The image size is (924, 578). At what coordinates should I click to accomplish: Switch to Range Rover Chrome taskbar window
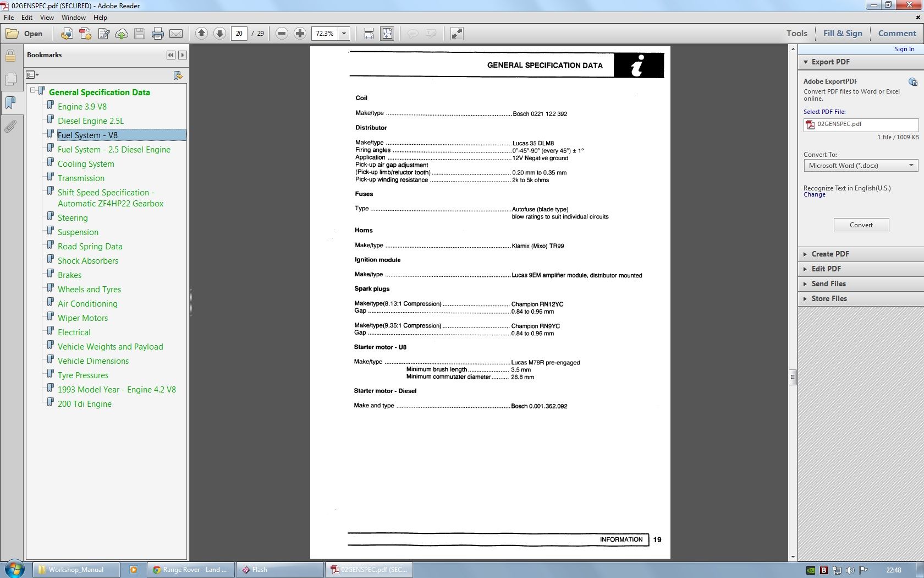point(191,570)
